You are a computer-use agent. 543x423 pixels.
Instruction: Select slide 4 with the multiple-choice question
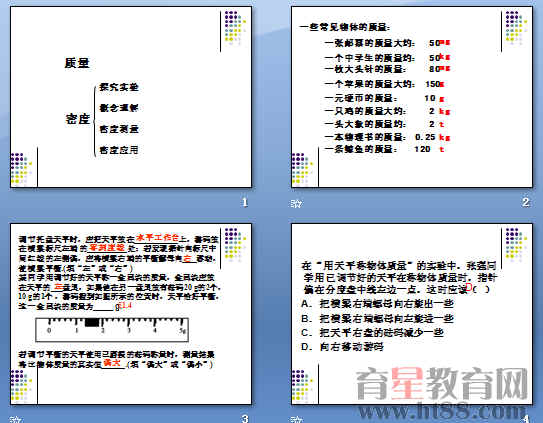[412, 314]
